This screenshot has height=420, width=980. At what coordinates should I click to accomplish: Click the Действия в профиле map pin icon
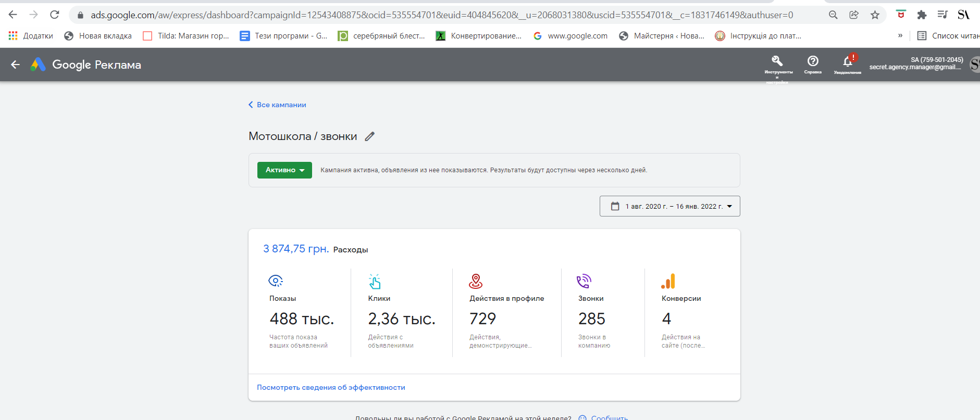[476, 281]
